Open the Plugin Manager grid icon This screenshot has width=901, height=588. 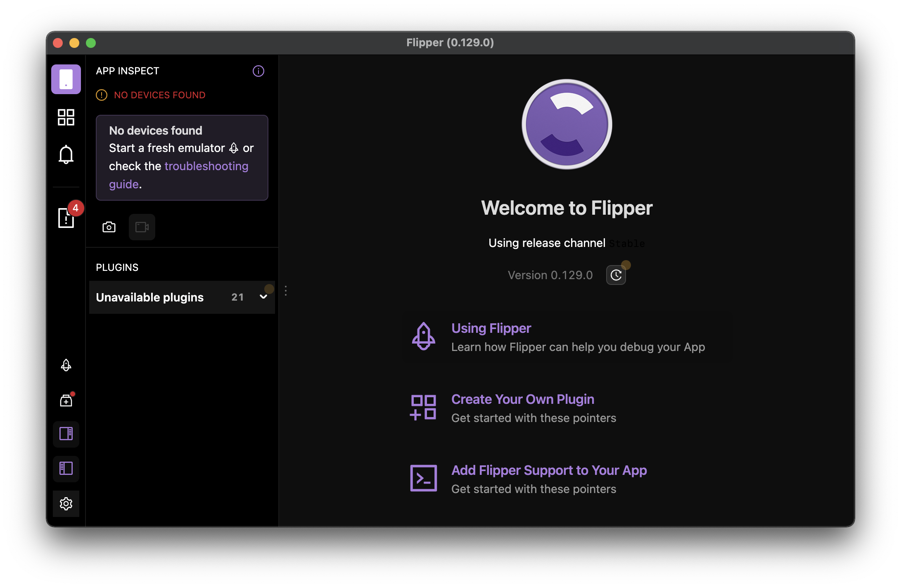click(x=66, y=117)
